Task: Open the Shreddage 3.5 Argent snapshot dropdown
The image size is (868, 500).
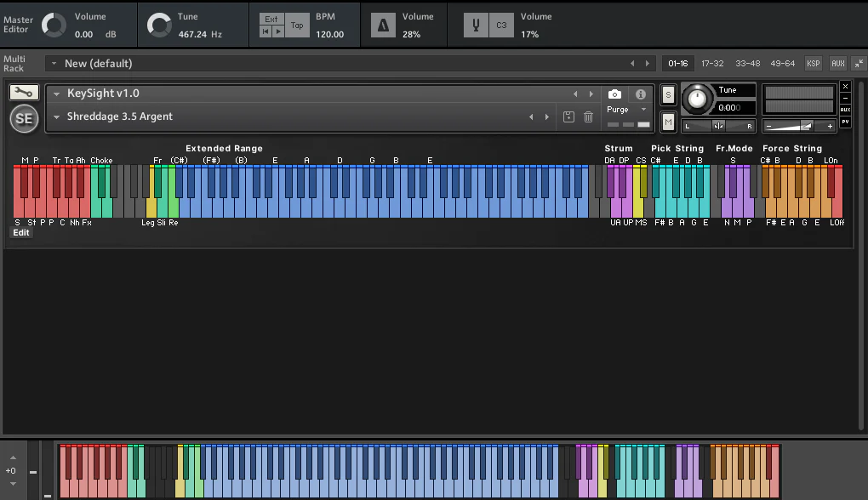Action: [x=56, y=116]
